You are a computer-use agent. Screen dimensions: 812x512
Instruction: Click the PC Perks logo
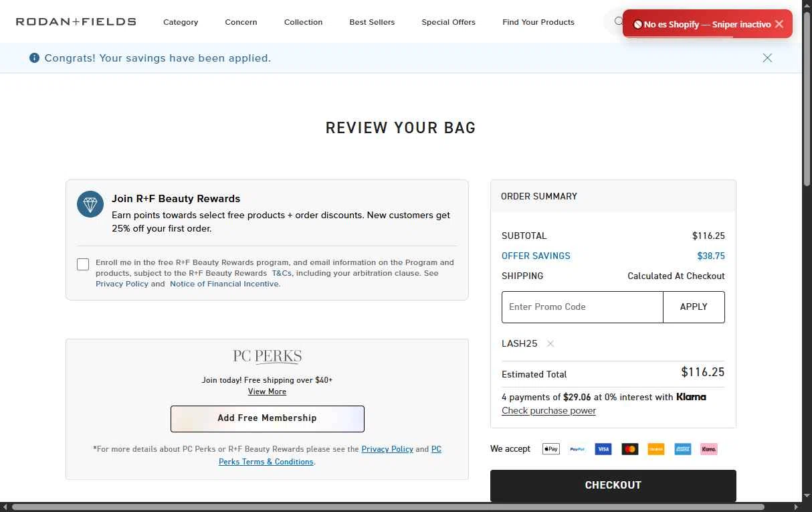[267, 356]
